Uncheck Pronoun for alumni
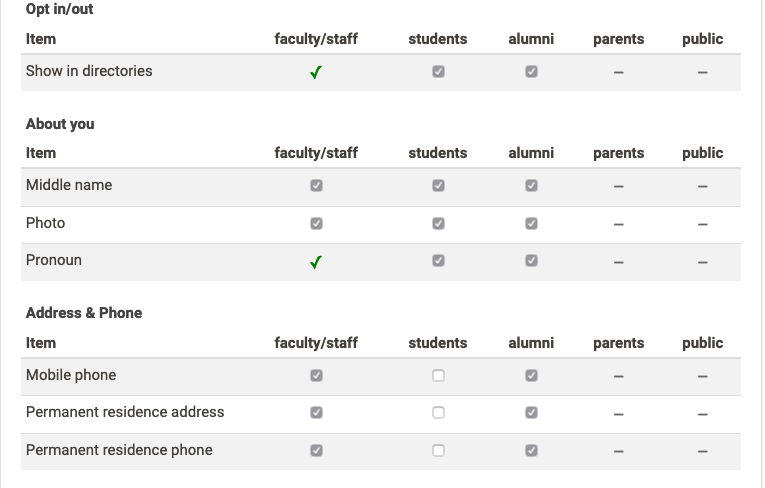Image resolution: width=765 pixels, height=488 pixels. [531, 261]
